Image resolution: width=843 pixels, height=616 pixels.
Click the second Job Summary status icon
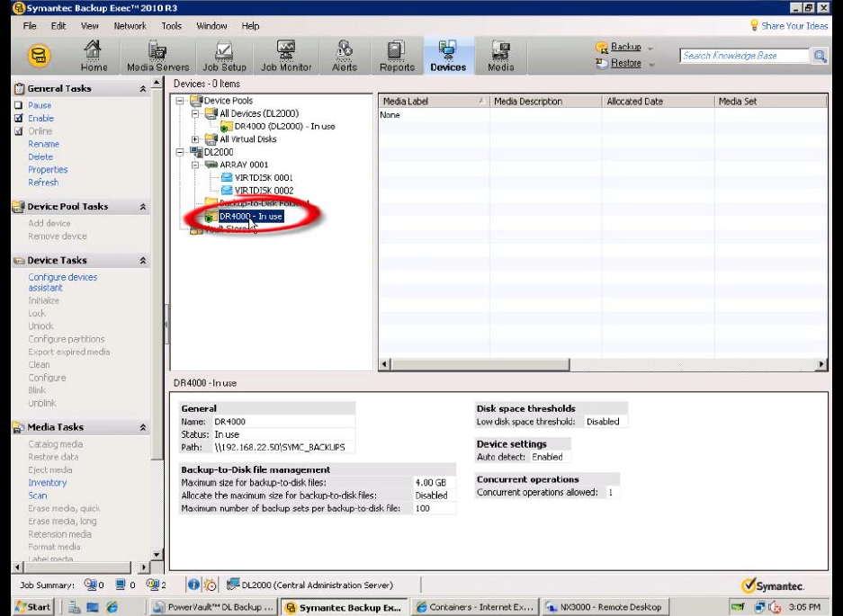[121, 585]
